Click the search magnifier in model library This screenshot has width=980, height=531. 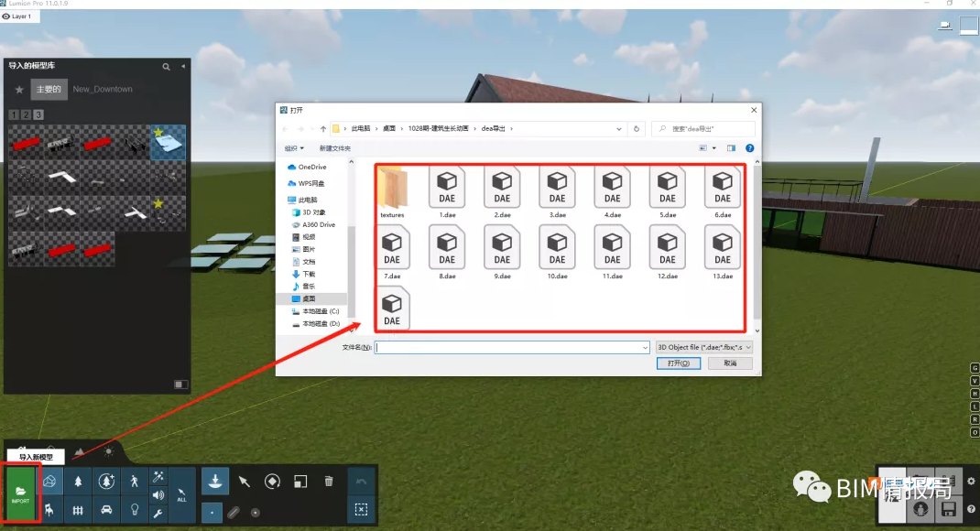pyautogui.click(x=167, y=66)
